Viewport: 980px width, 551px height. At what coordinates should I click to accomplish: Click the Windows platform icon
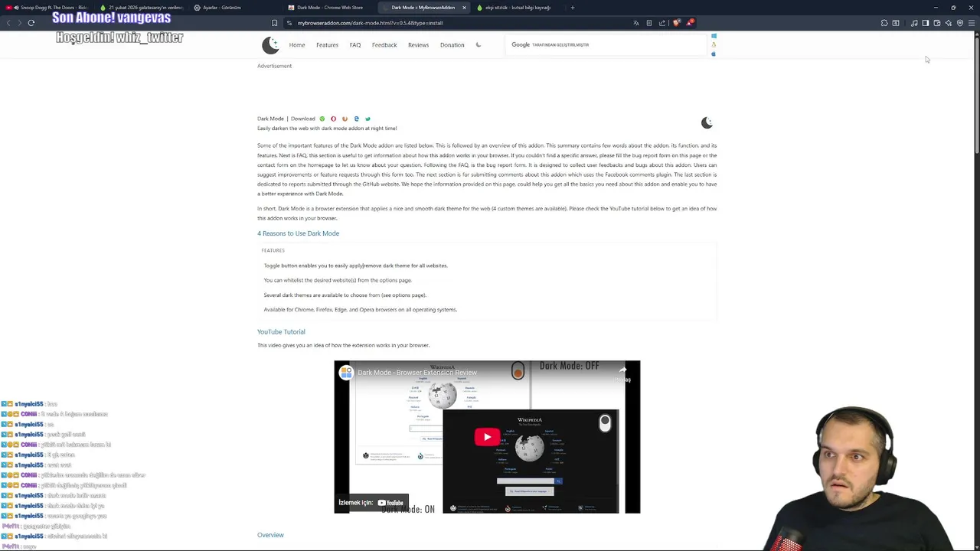click(x=714, y=36)
